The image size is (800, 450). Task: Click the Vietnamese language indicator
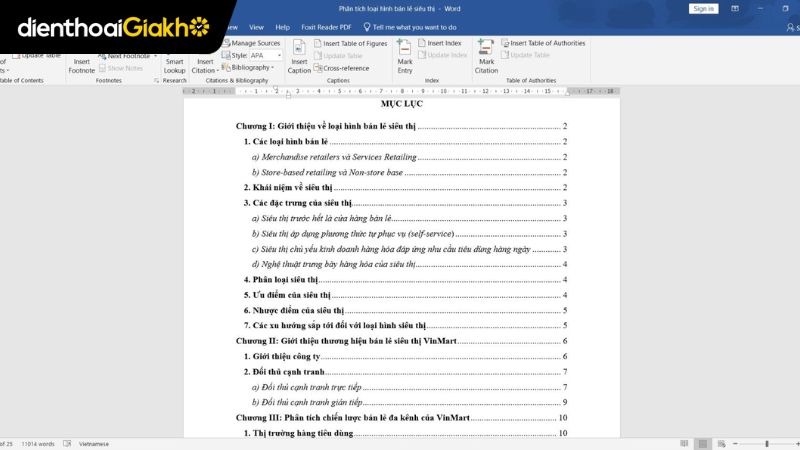[x=94, y=444]
